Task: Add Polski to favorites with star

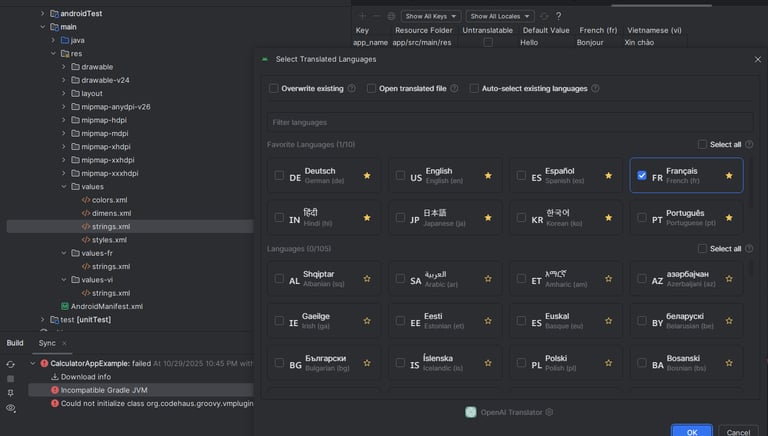Action: pyautogui.click(x=609, y=363)
